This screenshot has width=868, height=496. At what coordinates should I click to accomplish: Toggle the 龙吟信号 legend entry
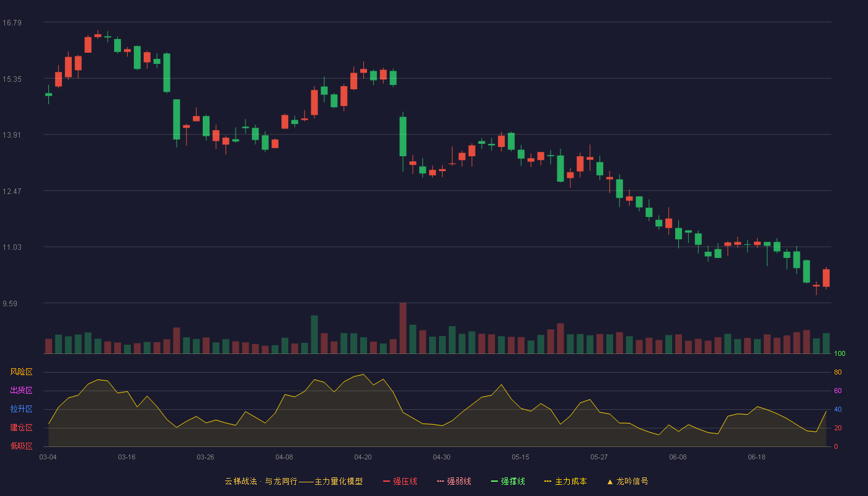pyautogui.click(x=627, y=481)
